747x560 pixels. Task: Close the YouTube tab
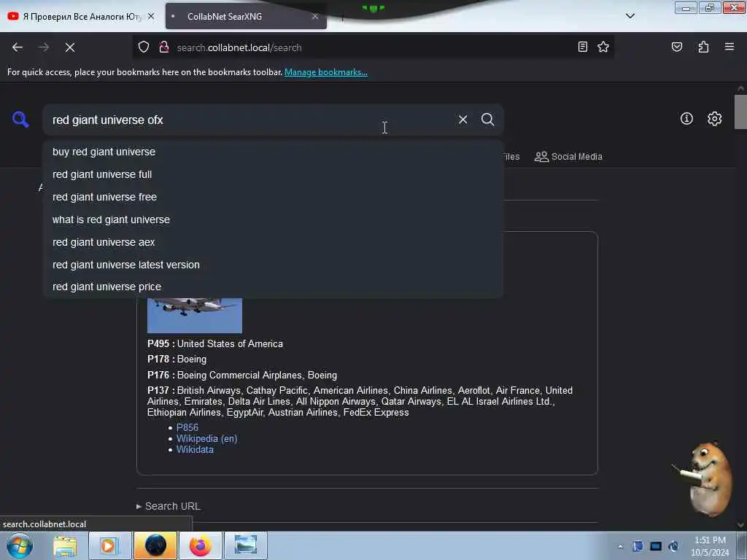click(151, 16)
